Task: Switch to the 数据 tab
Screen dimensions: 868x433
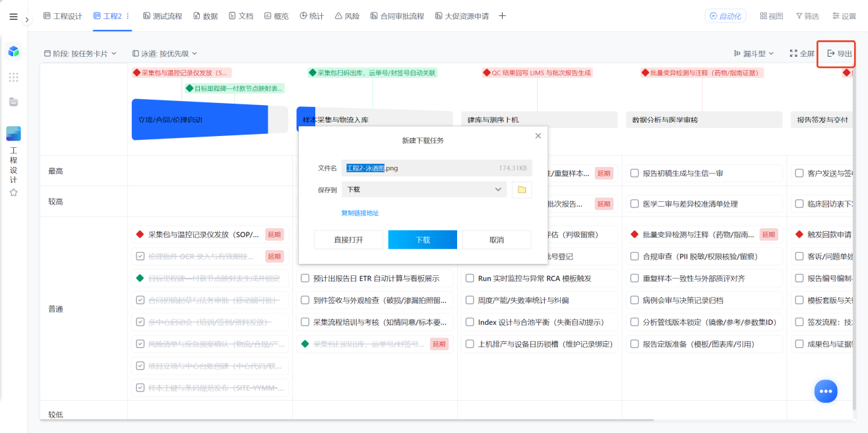Action: 205,16
